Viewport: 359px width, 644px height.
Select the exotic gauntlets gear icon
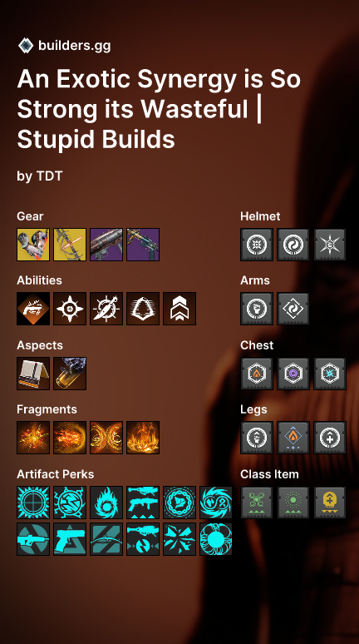(33, 245)
